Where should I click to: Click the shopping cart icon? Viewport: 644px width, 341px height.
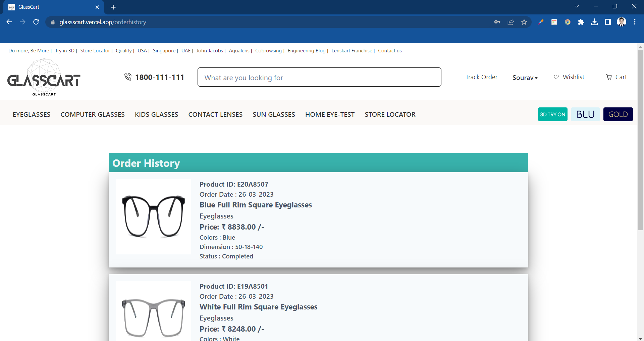point(609,77)
